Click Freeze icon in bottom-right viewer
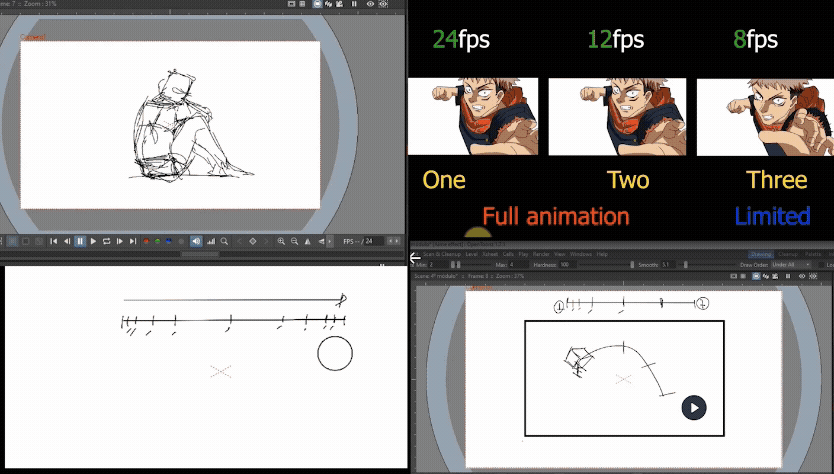Viewport: 834px width, 474px height. (788, 276)
